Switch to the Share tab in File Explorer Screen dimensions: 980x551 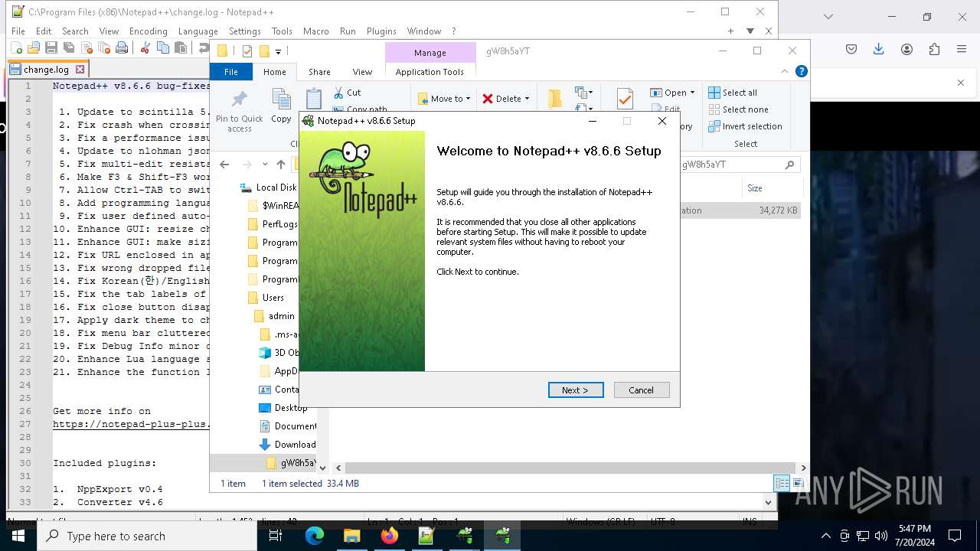tap(319, 71)
